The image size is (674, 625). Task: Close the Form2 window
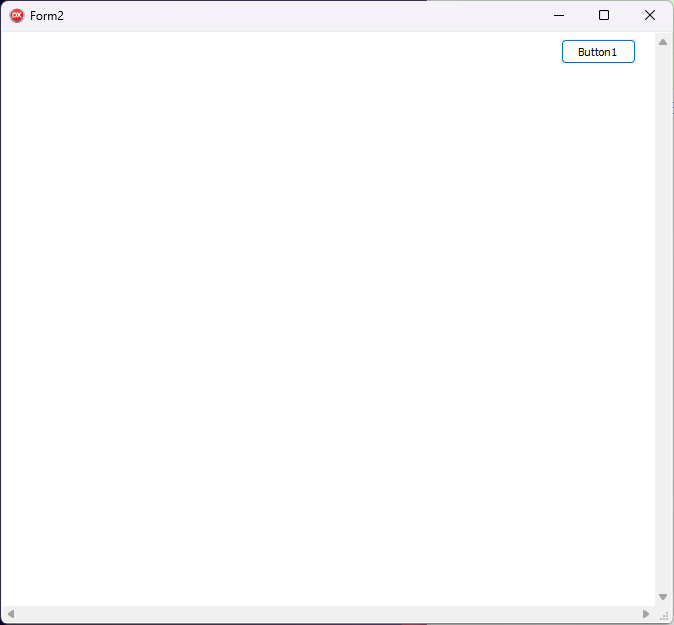click(x=650, y=16)
